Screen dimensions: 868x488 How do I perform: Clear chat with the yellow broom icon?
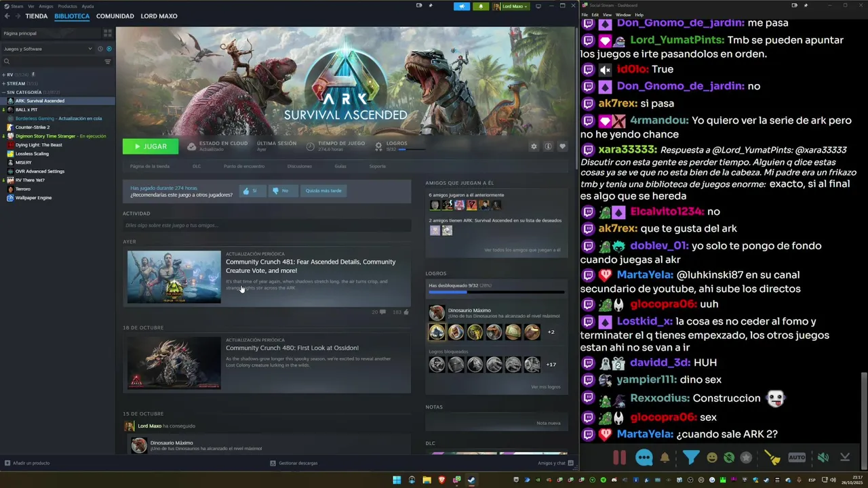tap(772, 457)
